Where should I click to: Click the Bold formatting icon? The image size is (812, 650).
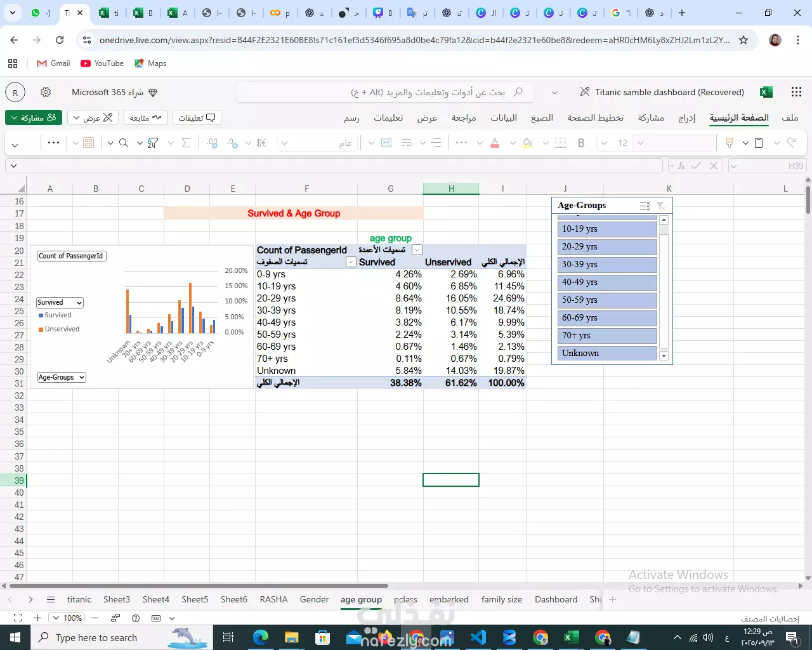(x=581, y=143)
